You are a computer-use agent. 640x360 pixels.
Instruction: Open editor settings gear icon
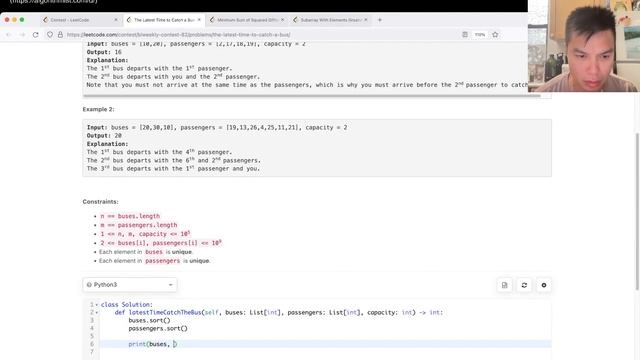[544, 285]
